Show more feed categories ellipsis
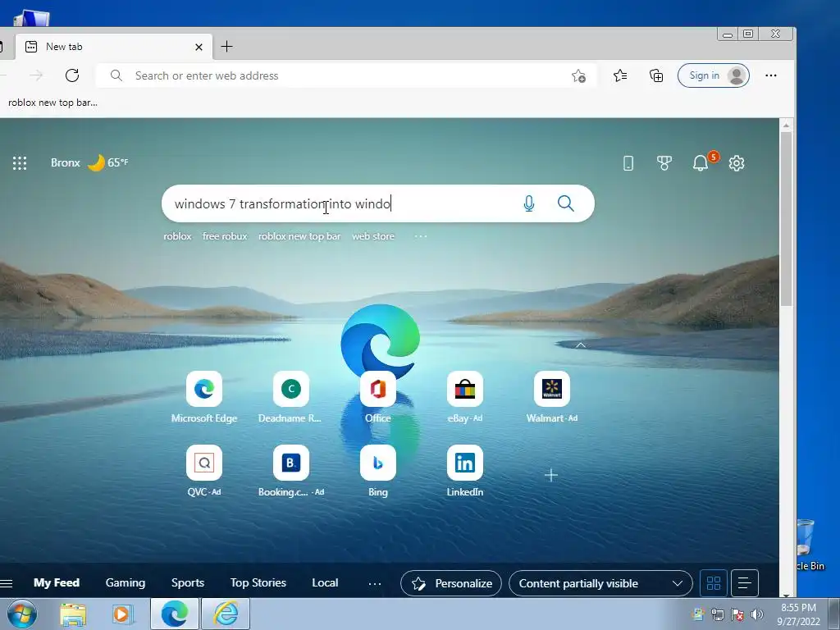The width and height of the screenshot is (840, 630). [375, 583]
